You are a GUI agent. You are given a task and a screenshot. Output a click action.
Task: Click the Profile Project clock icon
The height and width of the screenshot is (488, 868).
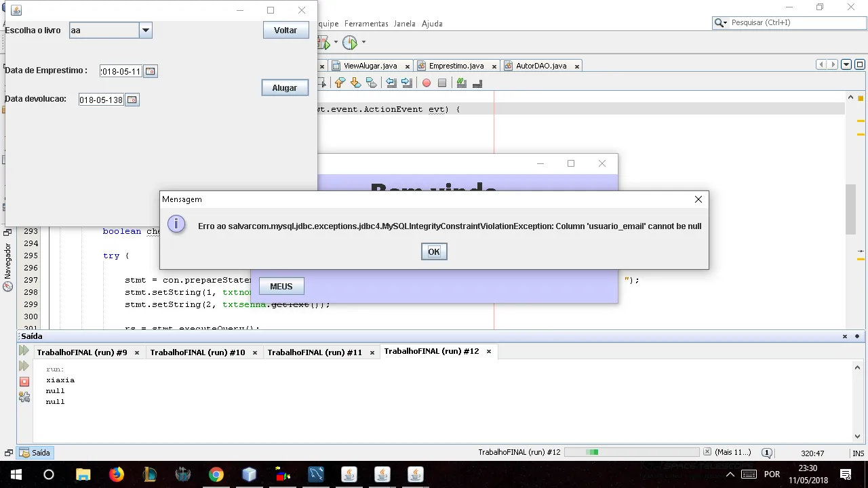[x=350, y=43]
